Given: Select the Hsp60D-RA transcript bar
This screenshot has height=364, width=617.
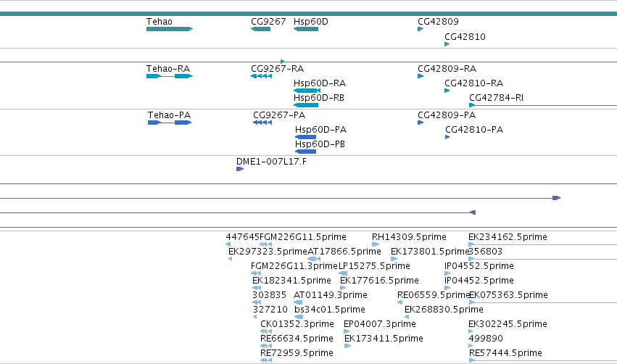Looking at the screenshot, I should pos(307,91).
